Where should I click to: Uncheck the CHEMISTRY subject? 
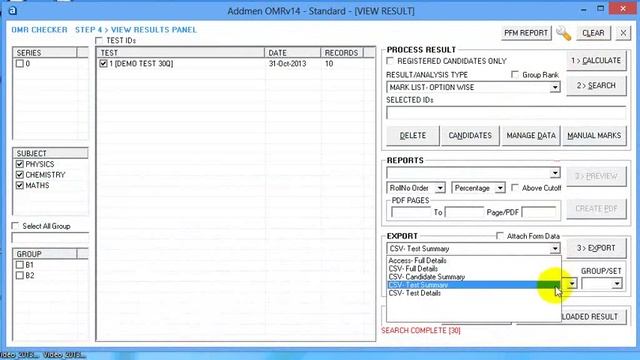20,175
